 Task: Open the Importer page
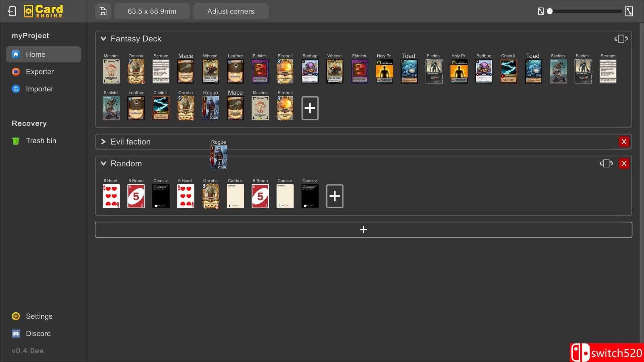click(x=40, y=89)
